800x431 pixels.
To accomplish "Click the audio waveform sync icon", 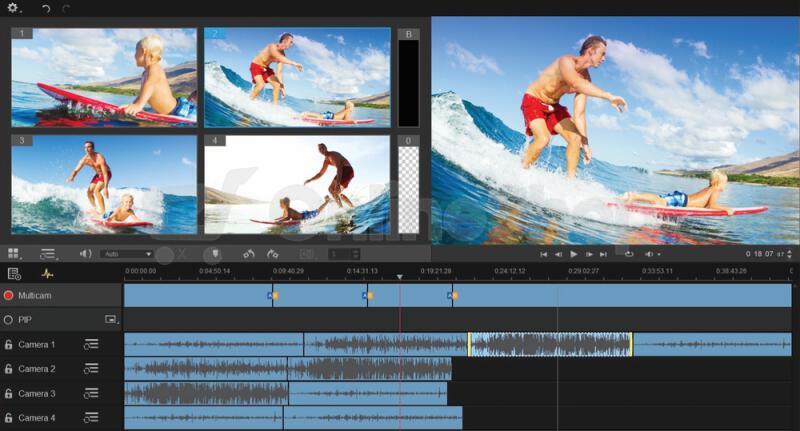I will pos(47,274).
